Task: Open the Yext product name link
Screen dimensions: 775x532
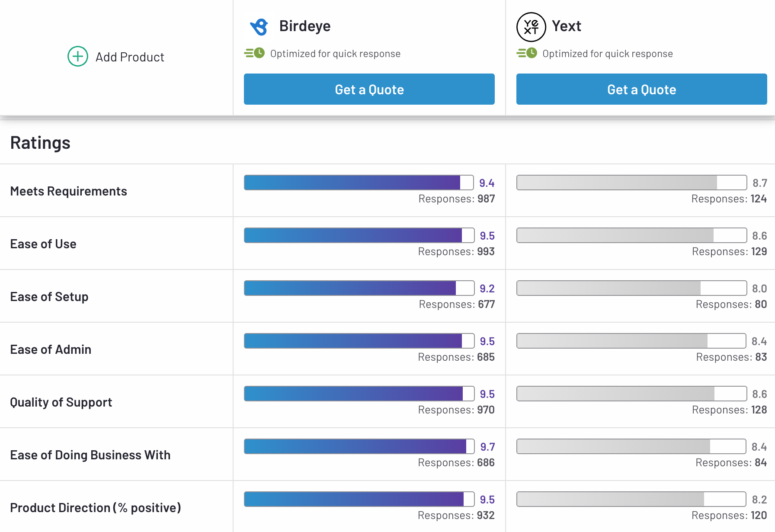Action: pos(566,26)
